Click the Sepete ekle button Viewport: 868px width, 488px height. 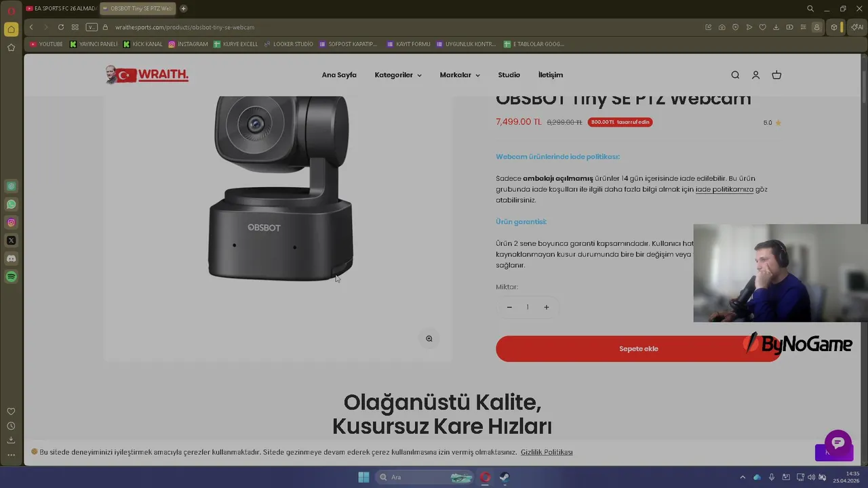[x=638, y=348]
